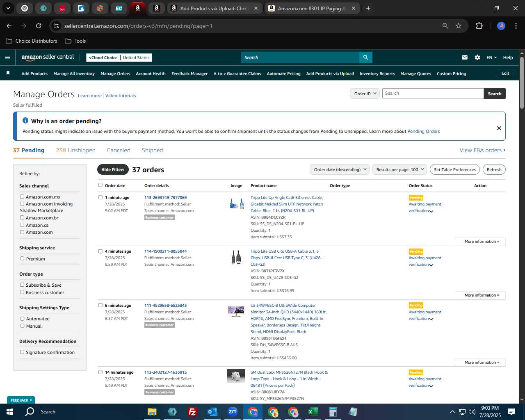The height and width of the screenshot is (420, 525).
Task: Reload the page in the browser
Action: click(x=39, y=26)
